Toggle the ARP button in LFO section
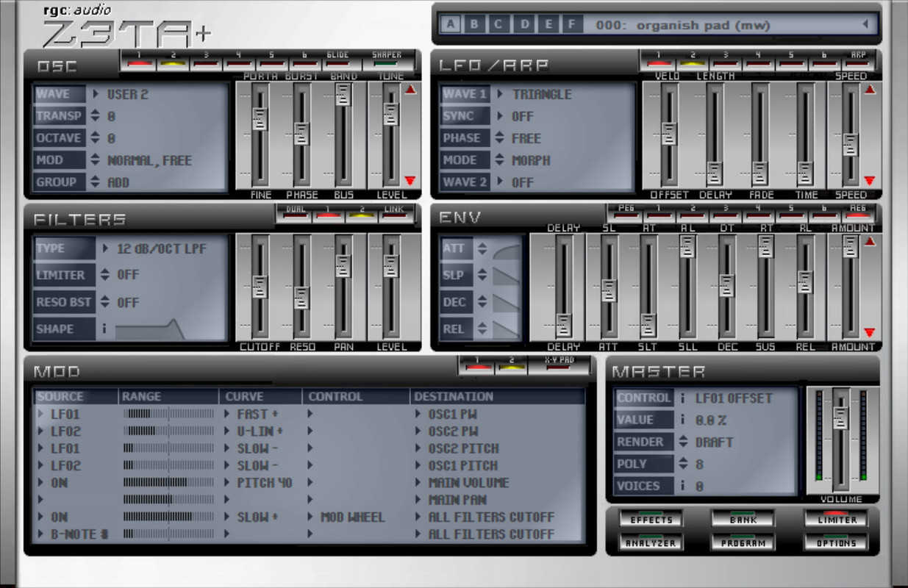Image resolution: width=908 pixels, height=588 pixels. [x=858, y=60]
